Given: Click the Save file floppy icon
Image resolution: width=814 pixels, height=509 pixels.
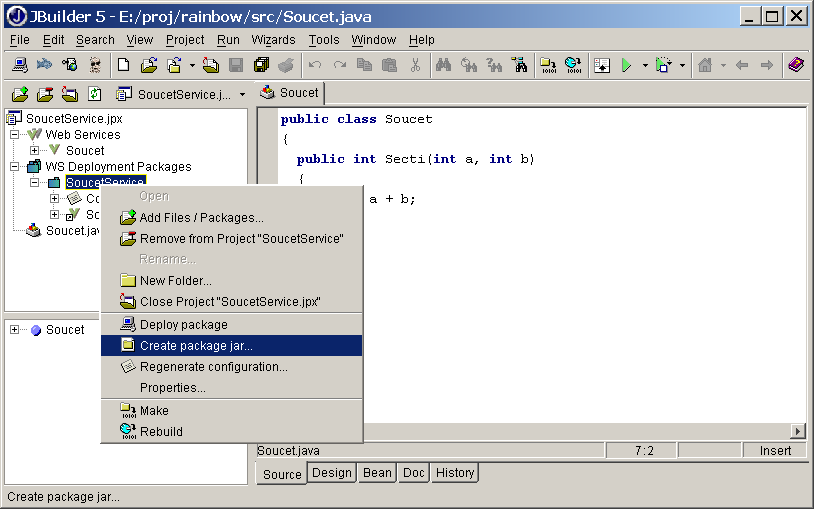Looking at the screenshot, I should [236, 65].
